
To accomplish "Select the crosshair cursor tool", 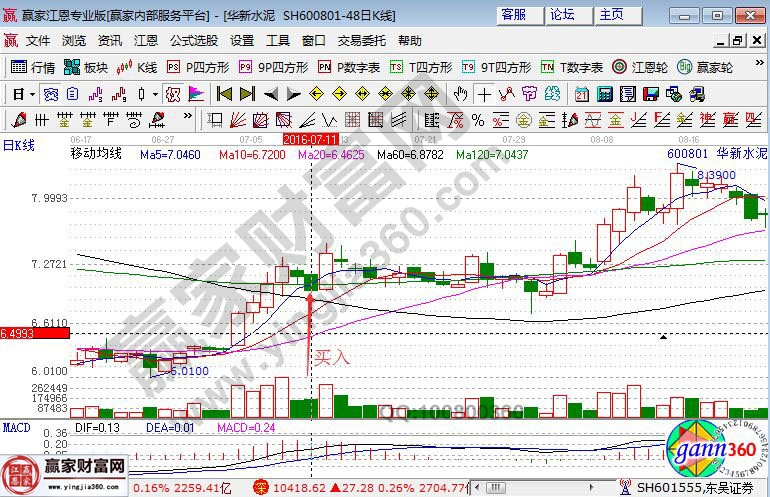I will coord(485,94).
